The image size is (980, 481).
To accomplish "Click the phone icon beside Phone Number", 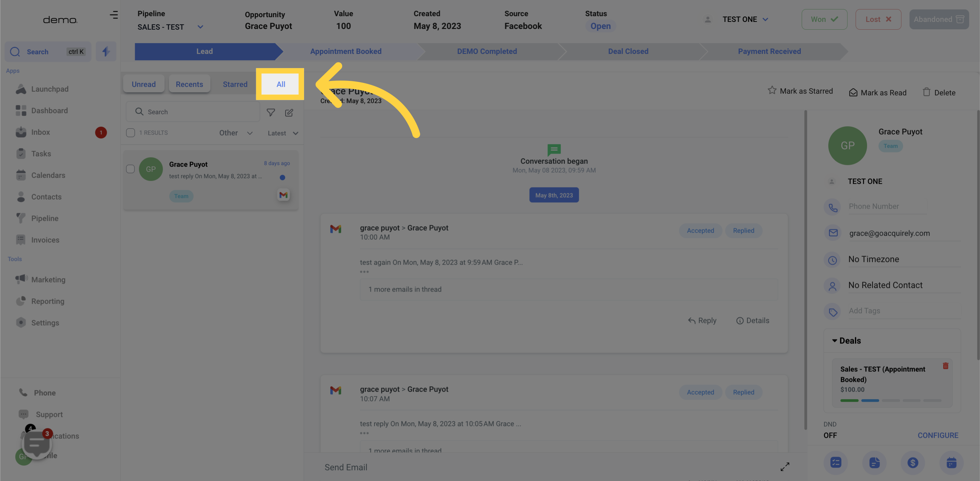I will [833, 208].
